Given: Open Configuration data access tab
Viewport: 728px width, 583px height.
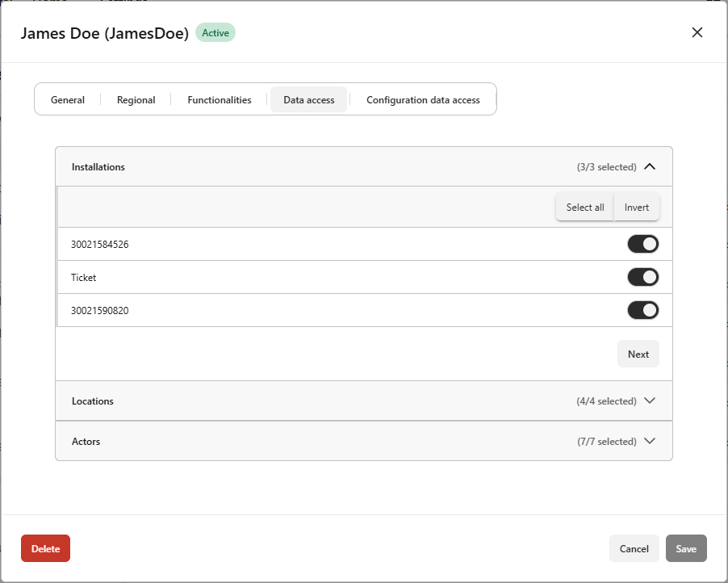Looking at the screenshot, I should tap(423, 100).
